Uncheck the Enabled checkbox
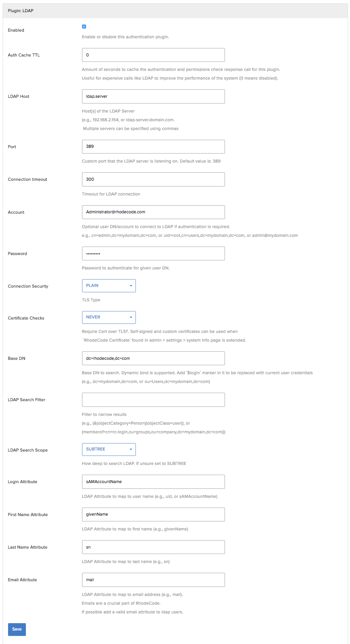 click(x=84, y=27)
